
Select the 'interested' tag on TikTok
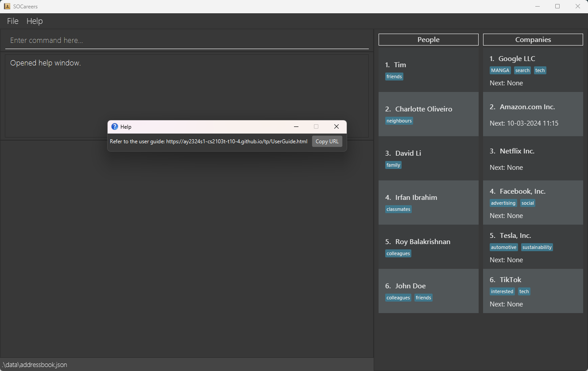coord(502,291)
